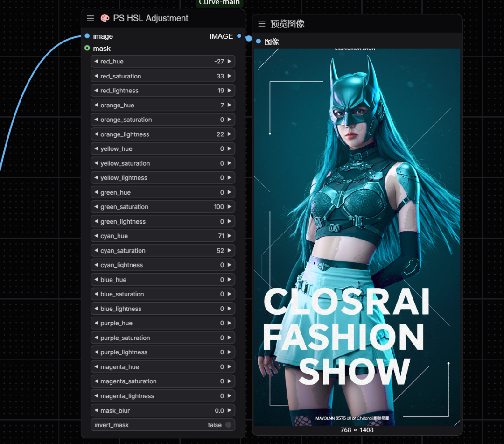
Task: Click the orange_lightness value 22
Action: [x=220, y=134]
